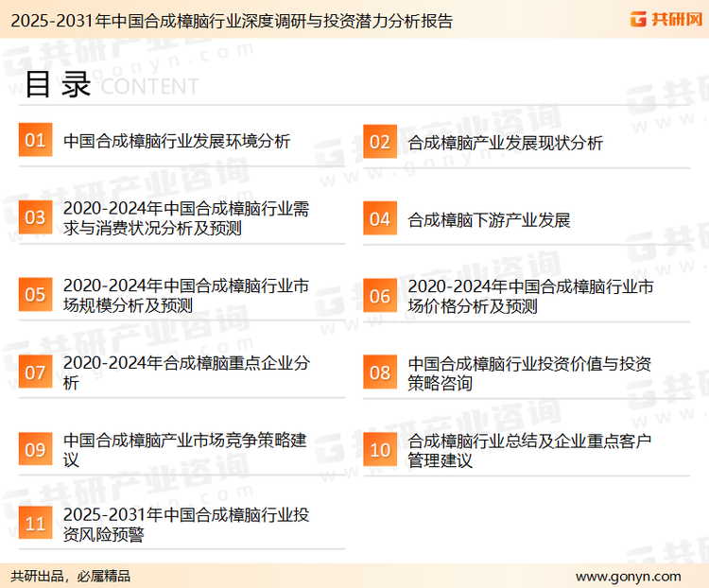Click the orange 11 chapter badge
Image resolution: width=709 pixels, height=588 pixels.
[x=35, y=523]
